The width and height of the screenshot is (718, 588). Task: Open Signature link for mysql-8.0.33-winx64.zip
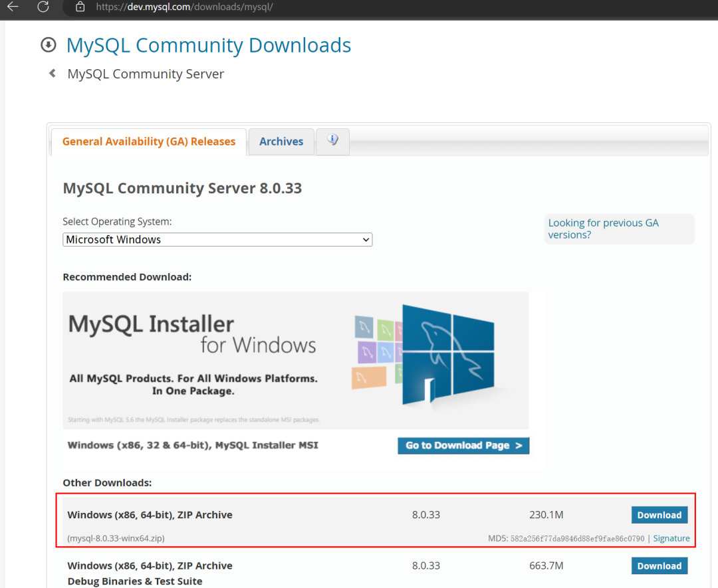pos(671,538)
